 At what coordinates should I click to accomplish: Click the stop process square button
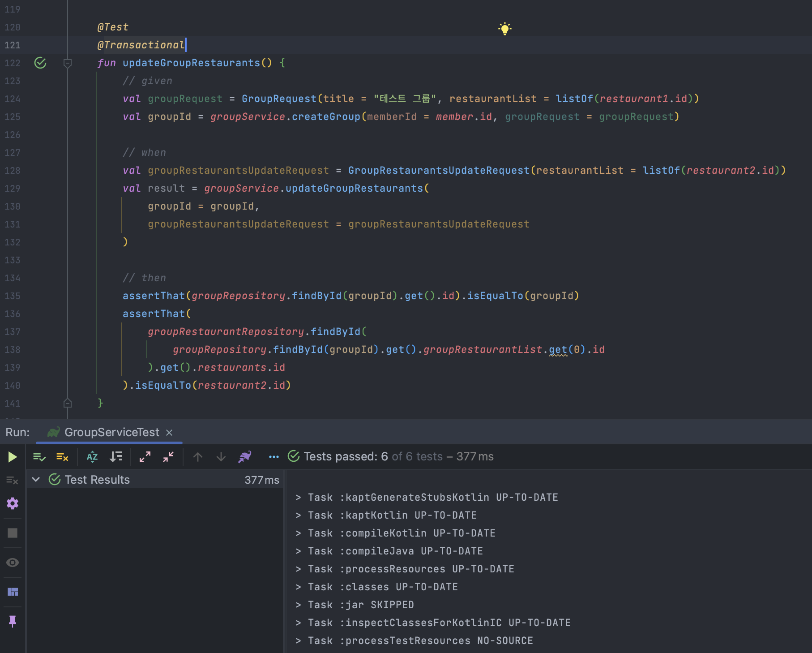click(x=13, y=533)
